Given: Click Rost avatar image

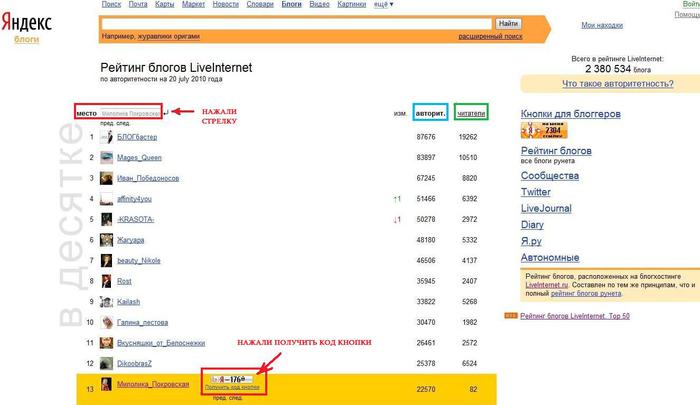Looking at the screenshot, I should (x=106, y=281).
